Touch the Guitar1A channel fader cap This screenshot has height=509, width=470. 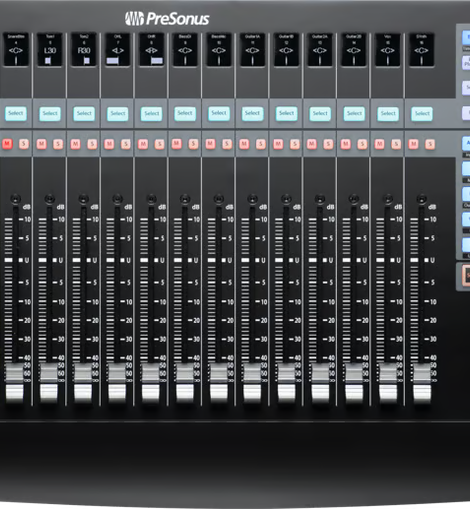click(x=252, y=383)
